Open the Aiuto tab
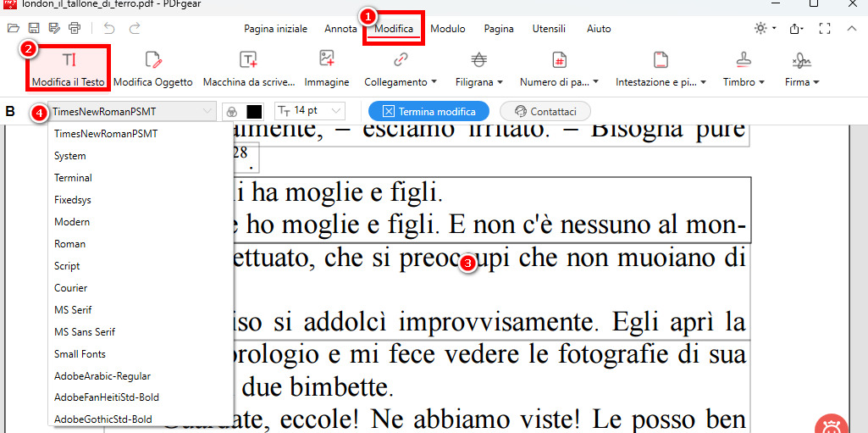This screenshot has width=868, height=433. point(599,29)
